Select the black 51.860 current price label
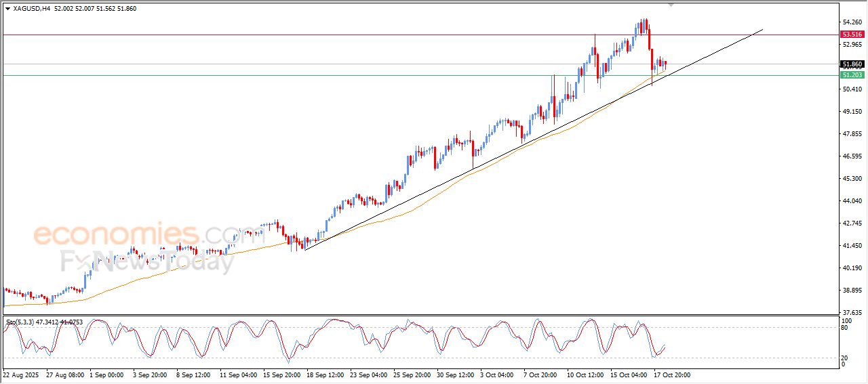The height and width of the screenshot is (384, 868). pos(852,64)
